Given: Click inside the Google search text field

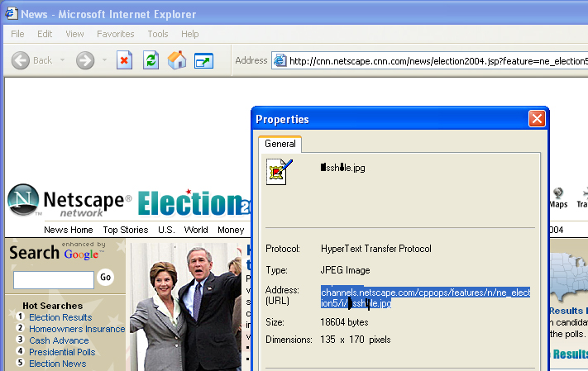Looking at the screenshot, I should (53, 280).
